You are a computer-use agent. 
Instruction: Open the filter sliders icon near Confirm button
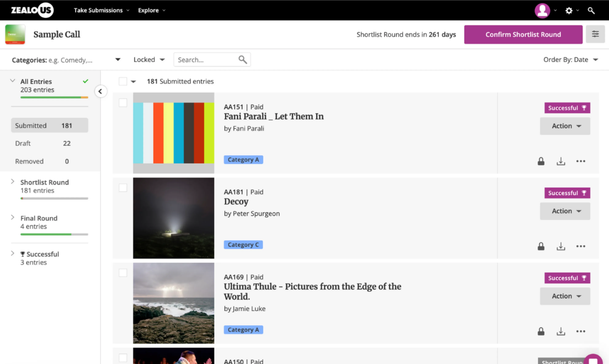pyautogui.click(x=595, y=34)
